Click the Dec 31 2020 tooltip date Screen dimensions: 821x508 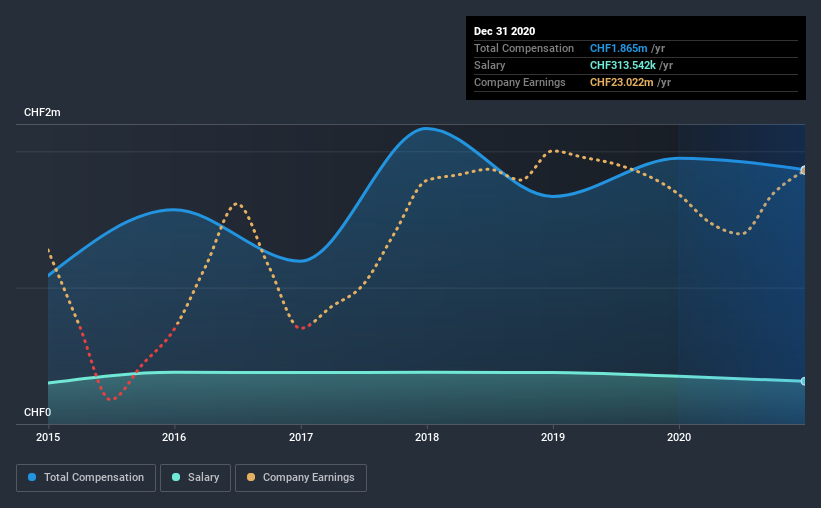click(504, 31)
